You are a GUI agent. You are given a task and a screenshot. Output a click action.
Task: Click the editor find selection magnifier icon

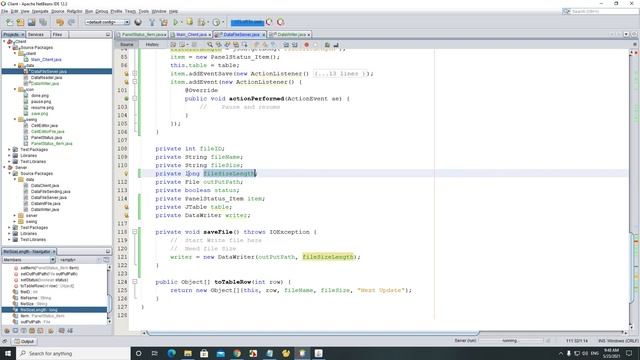tap(209, 44)
